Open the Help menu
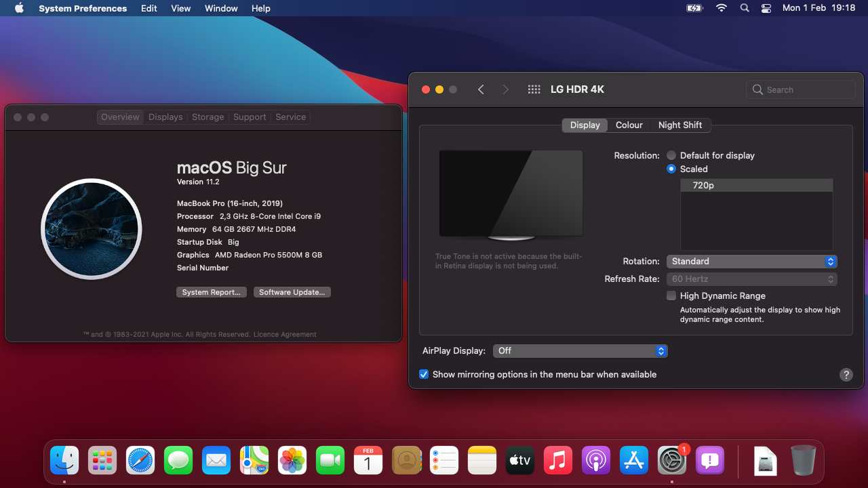The image size is (868, 488). pos(260,8)
